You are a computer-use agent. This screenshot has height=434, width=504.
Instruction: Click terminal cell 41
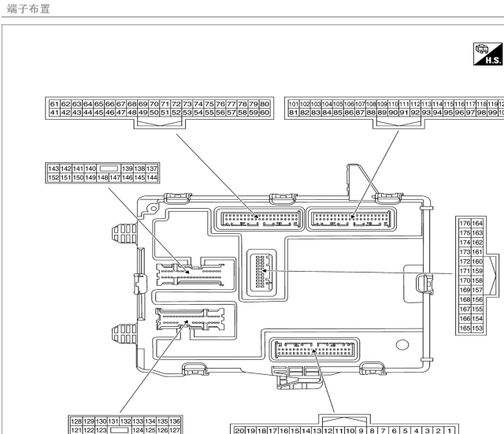point(54,113)
